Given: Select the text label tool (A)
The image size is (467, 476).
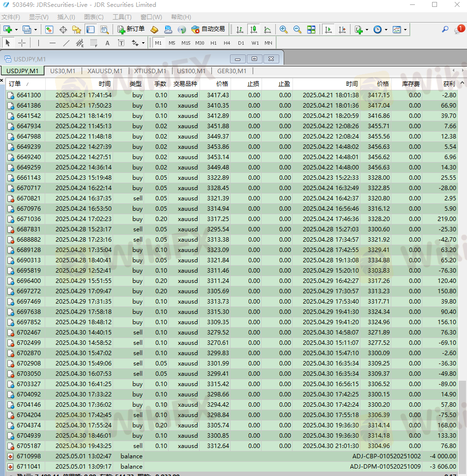Looking at the screenshot, I should [107, 43].
